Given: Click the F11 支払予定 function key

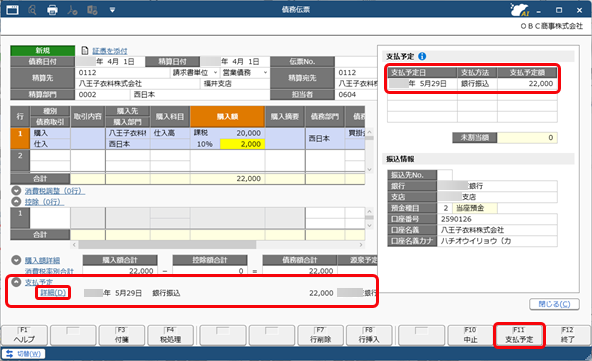Looking at the screenshot, I should [519, 335].
